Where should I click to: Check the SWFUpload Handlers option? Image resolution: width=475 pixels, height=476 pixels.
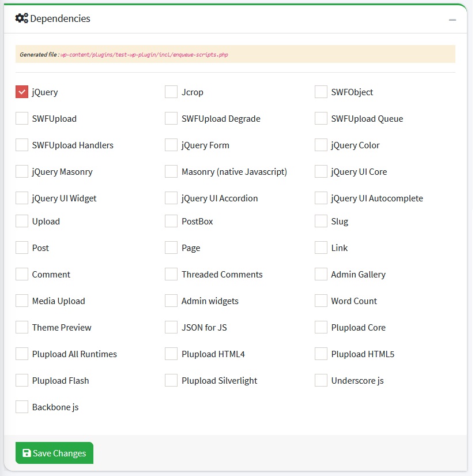pos(22,145)
